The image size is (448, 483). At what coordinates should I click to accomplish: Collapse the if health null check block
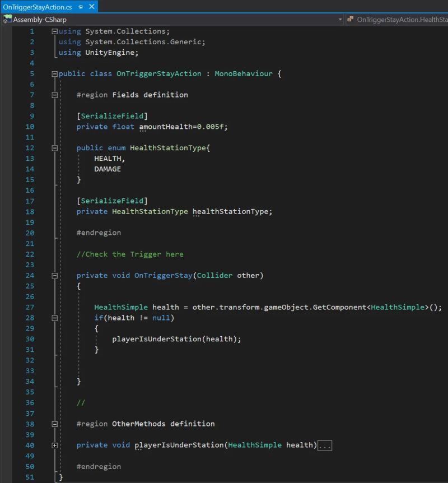(53, 318)
